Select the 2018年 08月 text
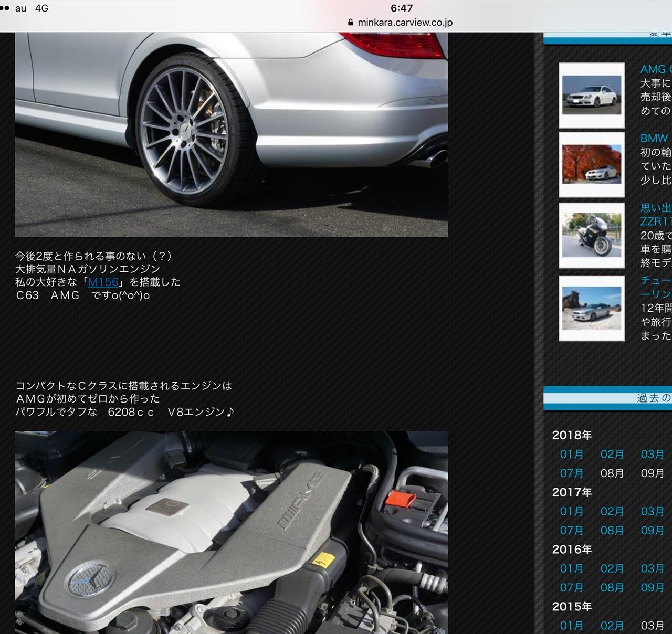672x634 pixels. tap(612, 473)
